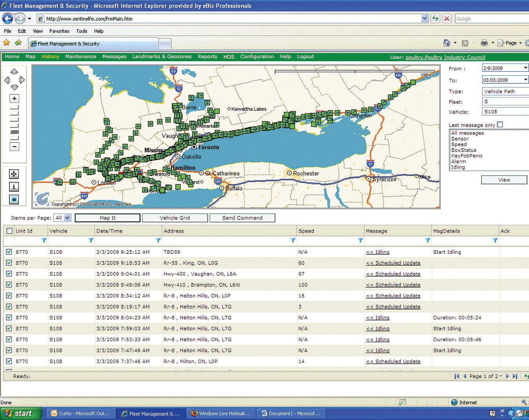Pan the map up with the arrow
This screenshot has height=420, width=529.
14,72
